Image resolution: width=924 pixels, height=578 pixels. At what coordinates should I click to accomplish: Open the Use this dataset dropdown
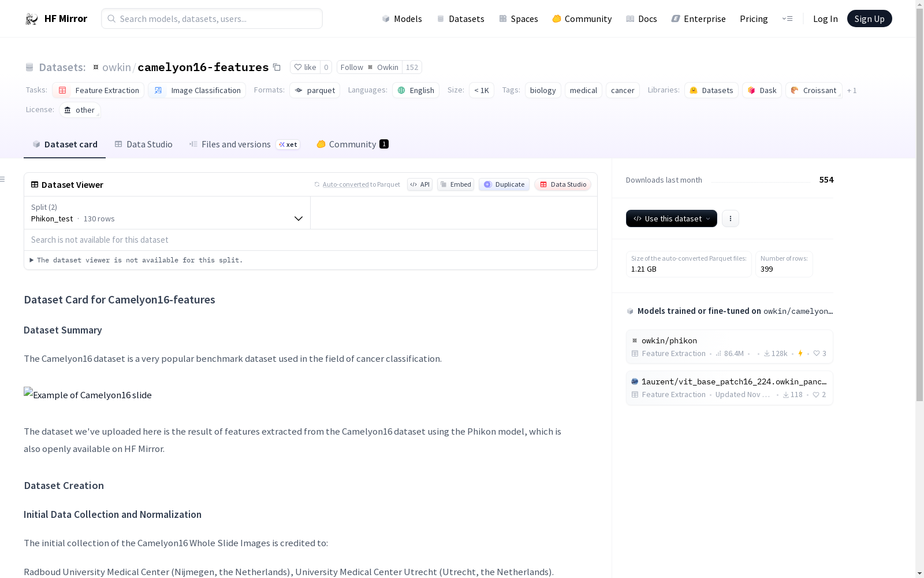tap(672, 218)
